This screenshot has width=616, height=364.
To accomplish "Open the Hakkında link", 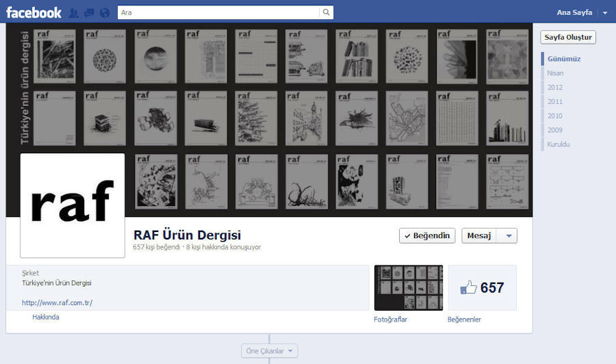I will [x=46, y=317].
